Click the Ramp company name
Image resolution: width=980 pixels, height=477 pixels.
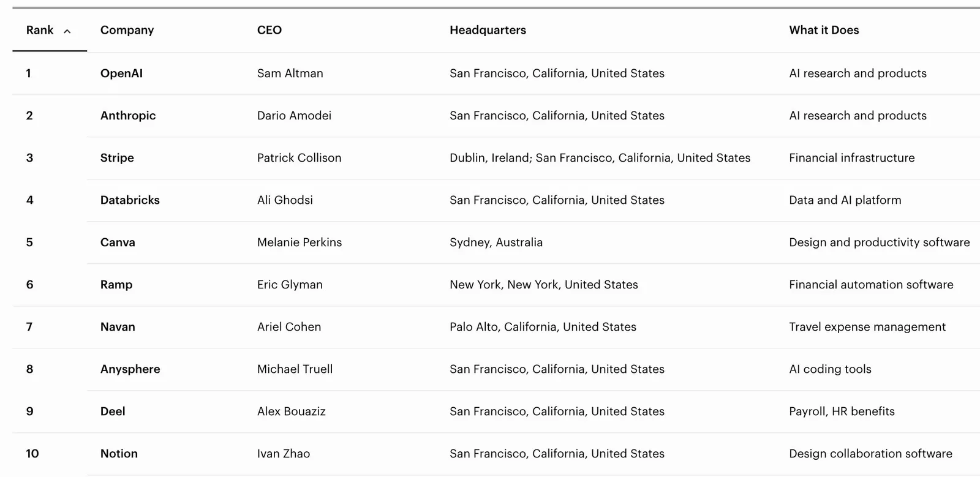tap(116, 285)
